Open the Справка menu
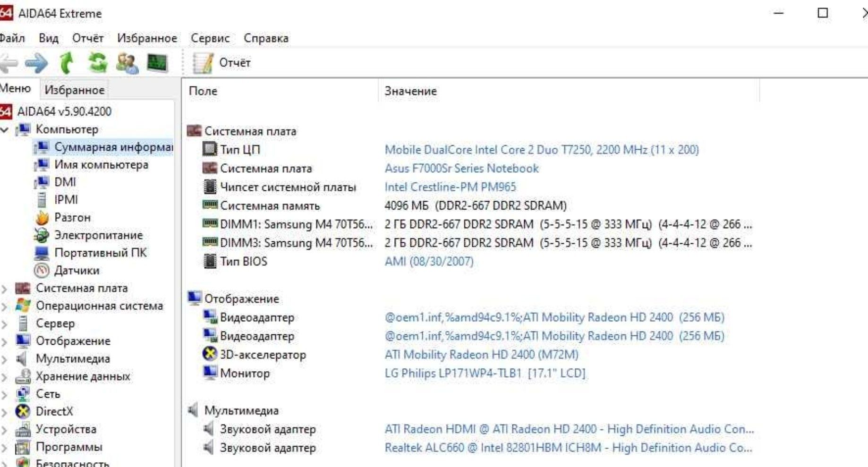Image resolution: width=868 pixels, height=467 pixels. pyautogui.click(x=266, y=38)
